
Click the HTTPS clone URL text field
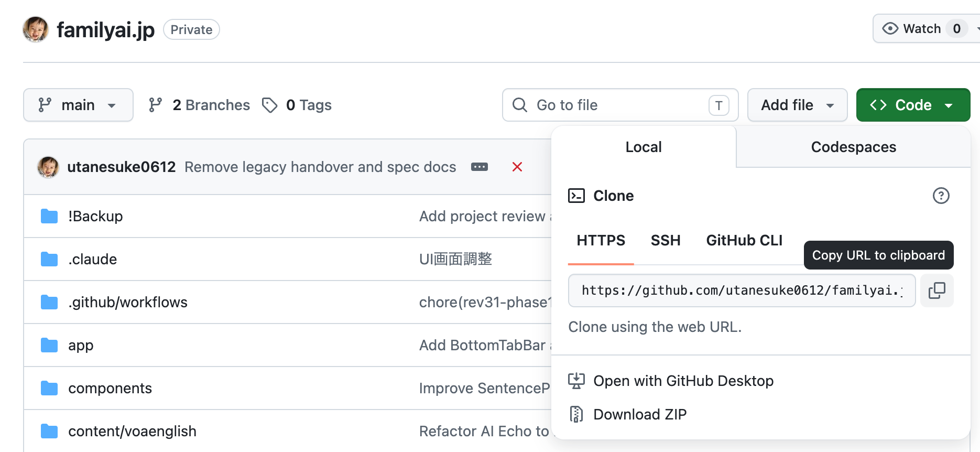coord(742,290)
